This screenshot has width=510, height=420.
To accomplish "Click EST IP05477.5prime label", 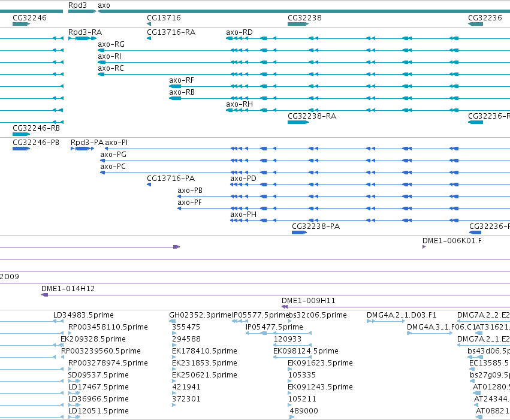I will click(274, 327).
